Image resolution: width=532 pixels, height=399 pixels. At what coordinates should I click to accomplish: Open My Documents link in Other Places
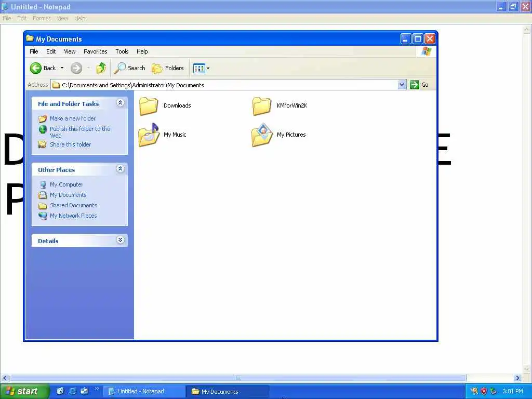pyautogui.click(x=68, y=195)
